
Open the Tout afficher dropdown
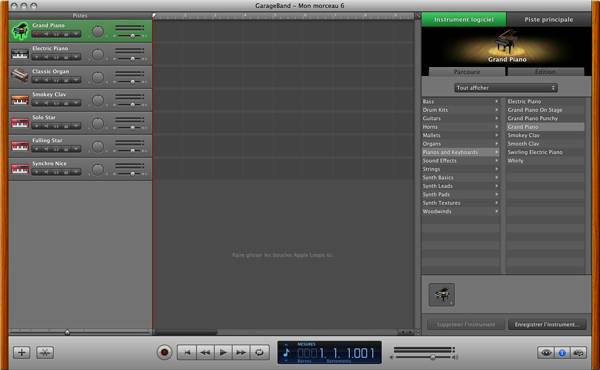(506, 88)
